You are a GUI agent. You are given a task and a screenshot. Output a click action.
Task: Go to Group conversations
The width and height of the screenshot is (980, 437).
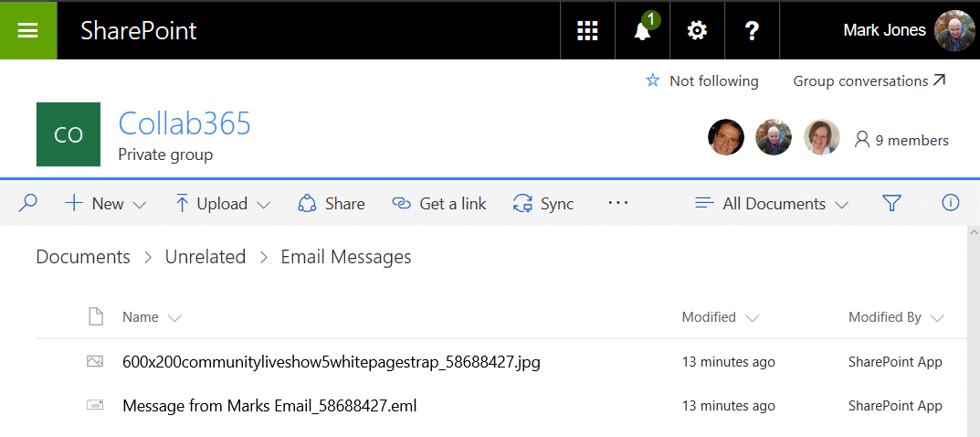pyautogui.click(x=869, y=80)
